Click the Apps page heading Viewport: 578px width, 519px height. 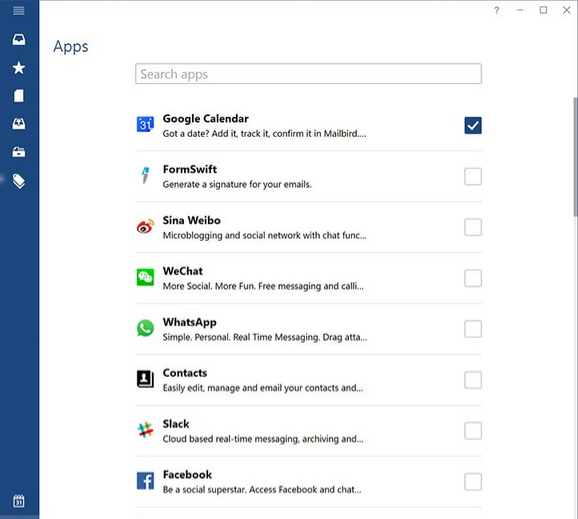71,47
